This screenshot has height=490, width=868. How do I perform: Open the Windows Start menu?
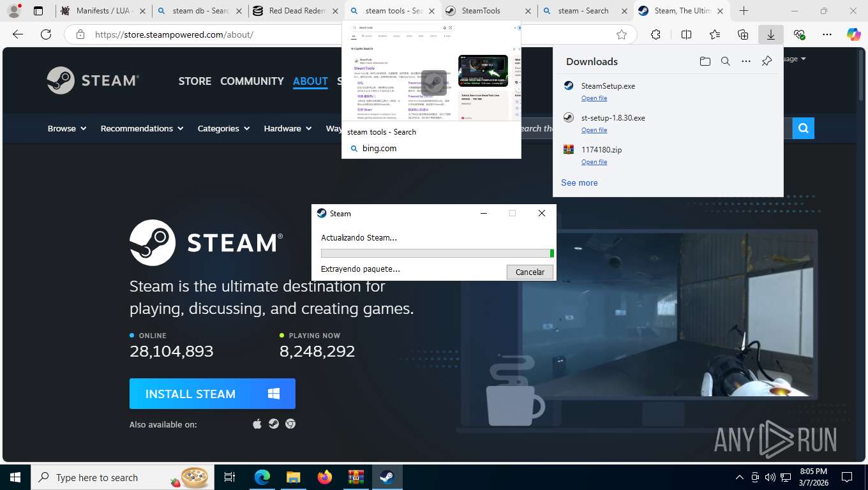[15, 477]
